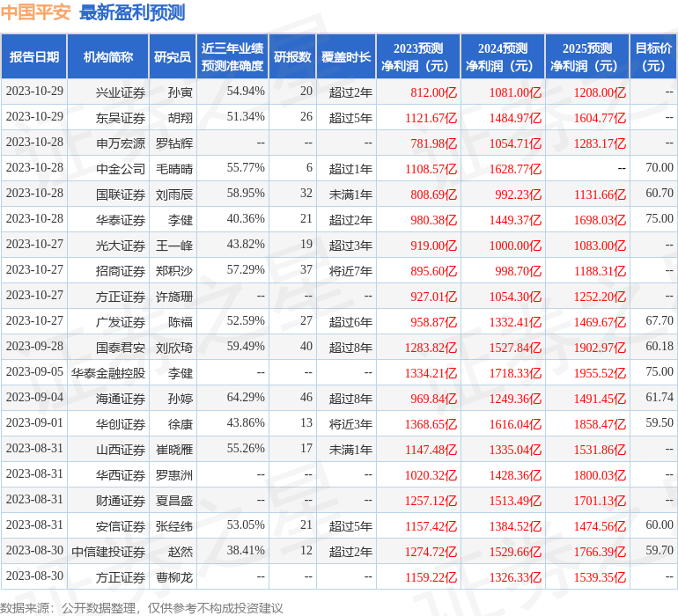Click 2023 profit value 1368.65亿
Screen dimensions: 678x616
(431, 424)
